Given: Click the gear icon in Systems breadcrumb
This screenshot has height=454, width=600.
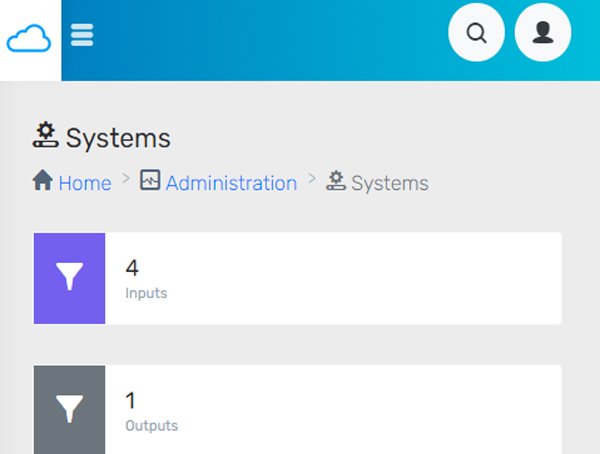Looking at the screenshot, I should click(336, 181).
